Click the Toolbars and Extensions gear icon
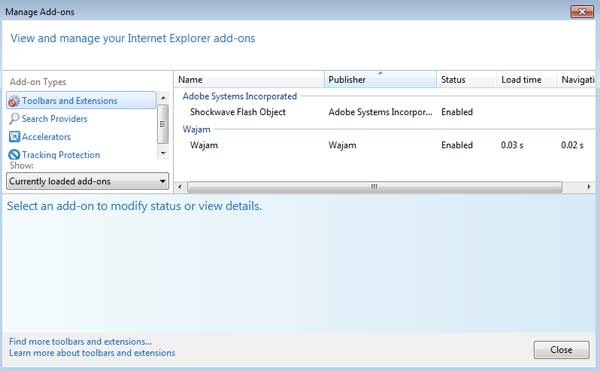The width and height of the screenshot is (600, 371). (x=14, y=101)
